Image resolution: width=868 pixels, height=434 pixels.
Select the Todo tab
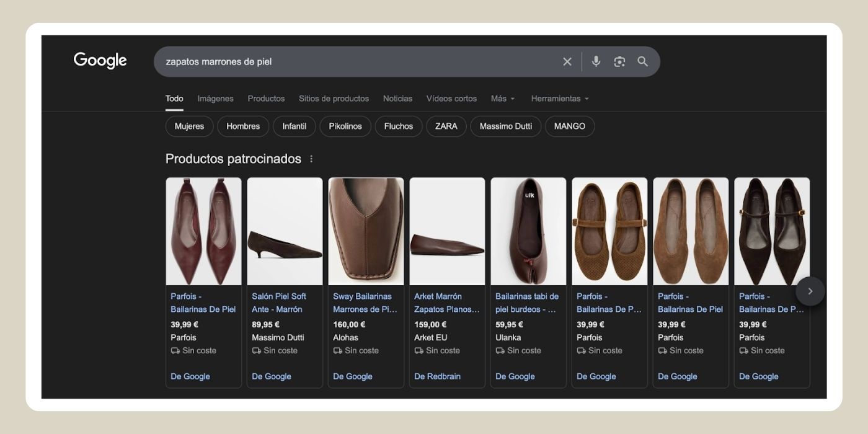pos(174,99)
